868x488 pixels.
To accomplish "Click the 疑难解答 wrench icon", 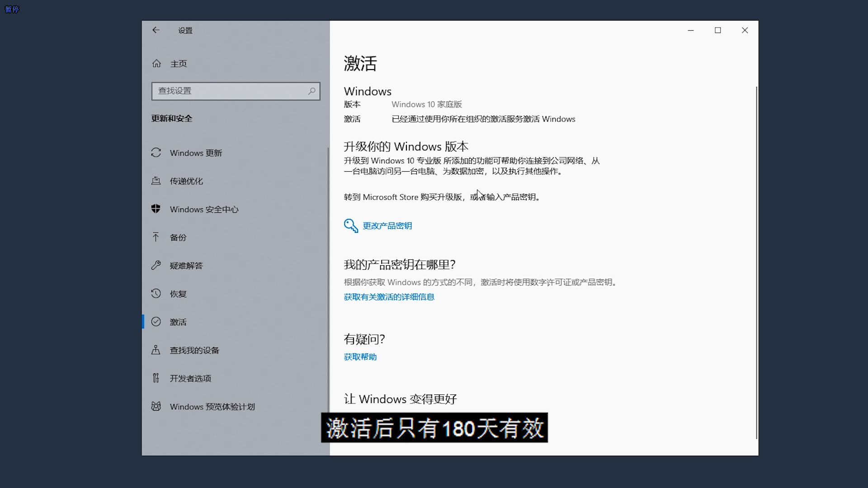I will click(156, 265).
